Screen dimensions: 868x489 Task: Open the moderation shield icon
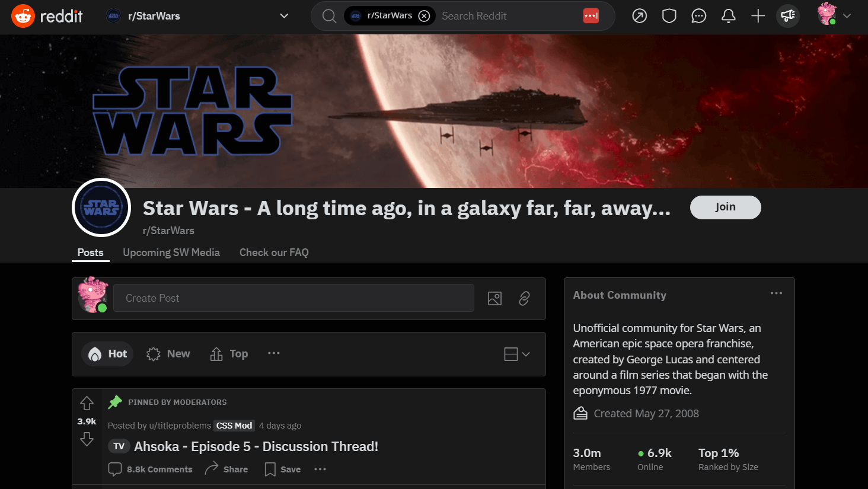(x=669, y=16)
